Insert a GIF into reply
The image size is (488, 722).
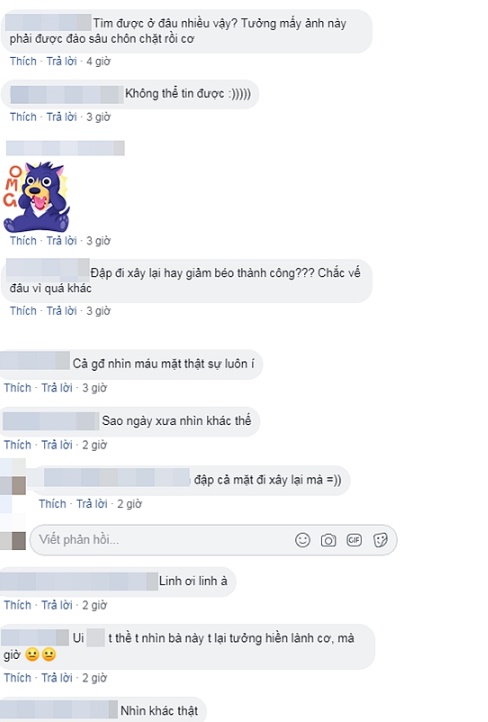tap(354, 540)
